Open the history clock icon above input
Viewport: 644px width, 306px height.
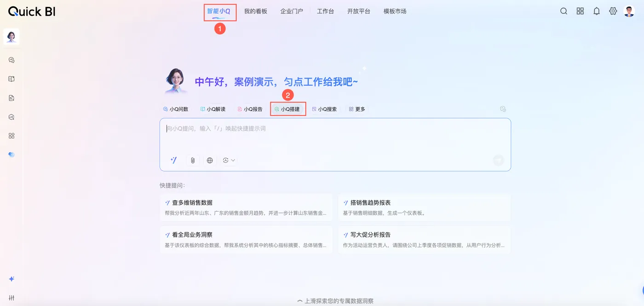(503, 109)
